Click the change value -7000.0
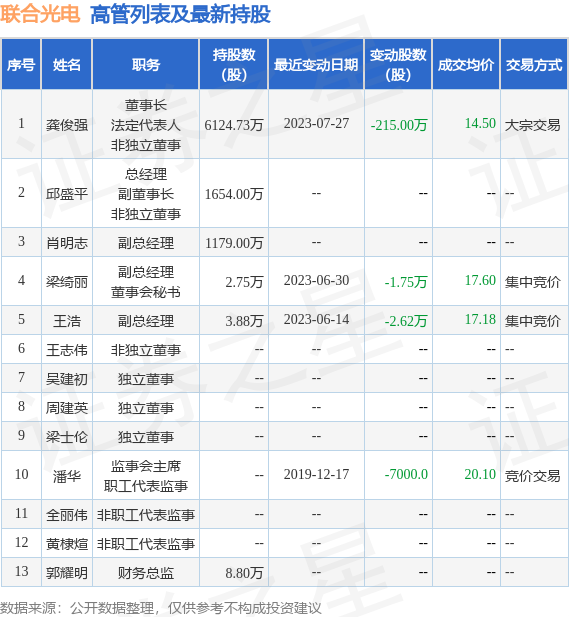The image size is (569, 617). 406,474
